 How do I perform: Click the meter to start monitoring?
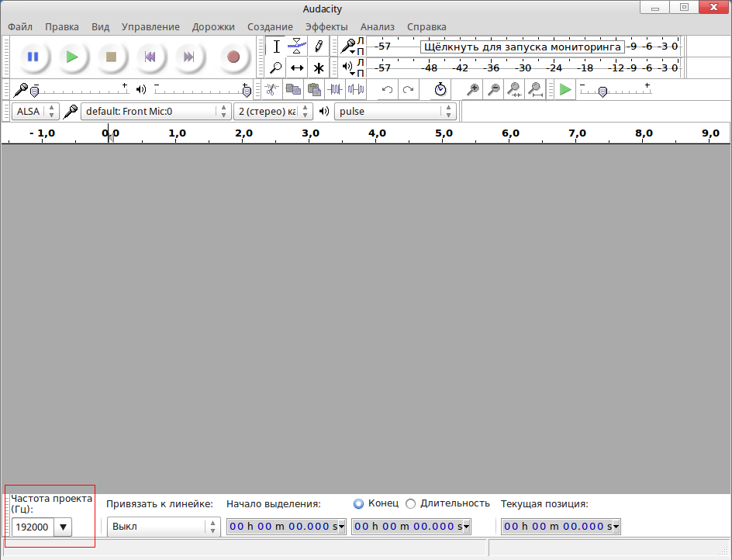tap(522, 47)
